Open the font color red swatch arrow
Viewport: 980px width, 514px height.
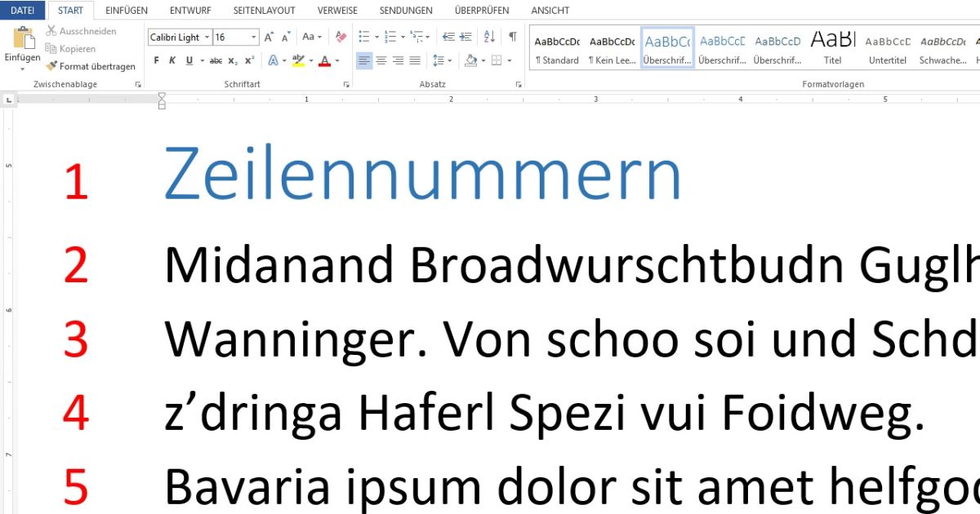click(x=337, y=60)
